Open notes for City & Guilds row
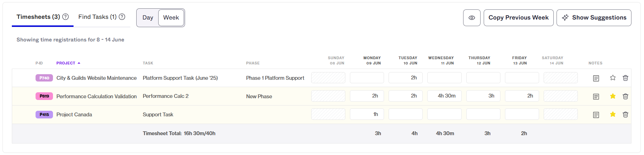The width and height of the screenshot is (644, 155). click(596, 78)
